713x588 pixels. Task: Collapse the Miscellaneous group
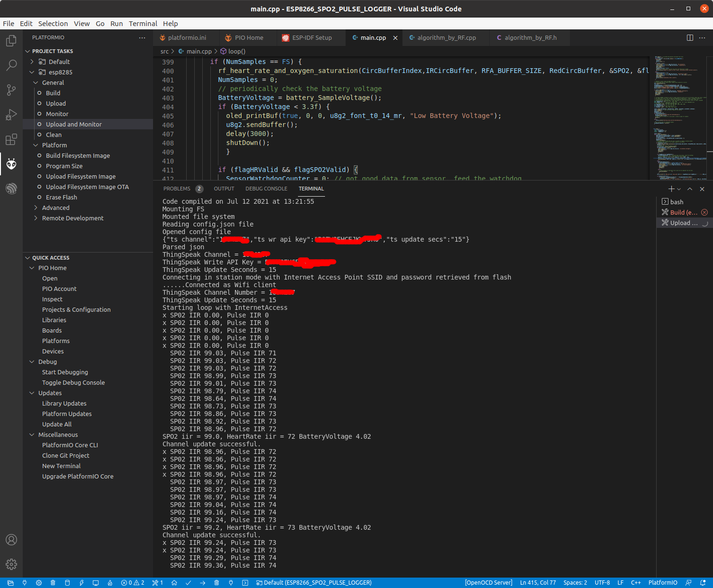click(32, 434)
